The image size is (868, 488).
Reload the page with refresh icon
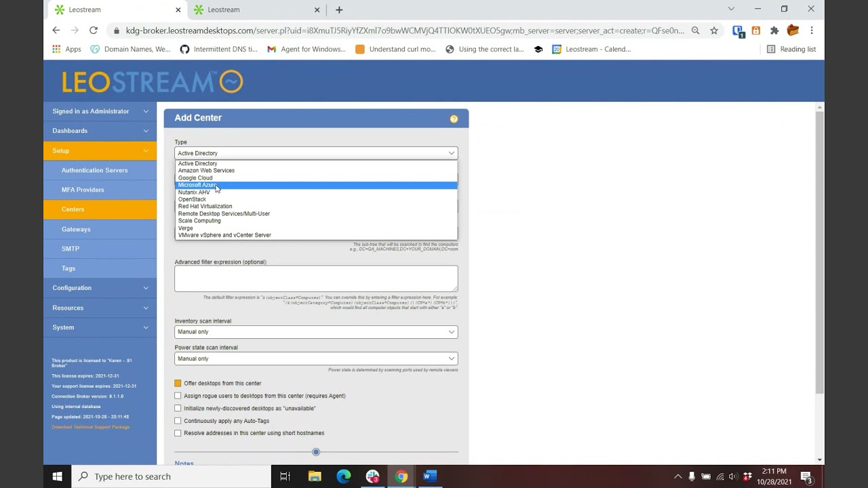[94, 30]
